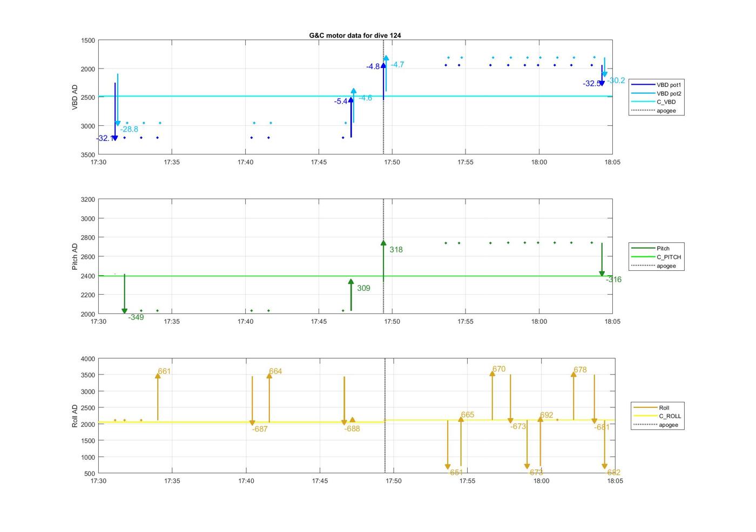Click the '665' roll data label
Screen dimensions: 756x532
(x=468, y=415)
